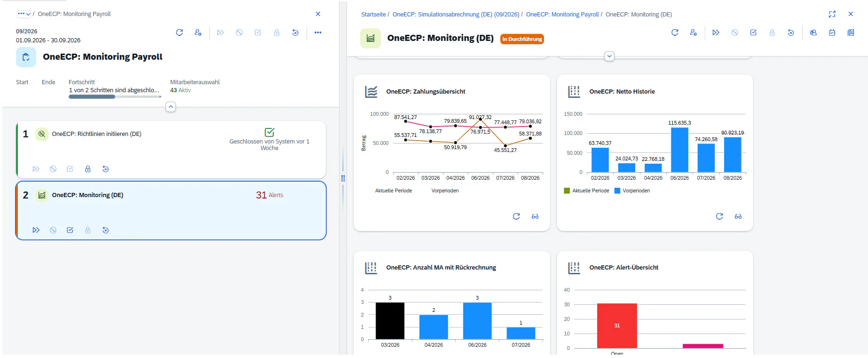Image resolution: width=868 pixels, height=358 pixels.
Task: Open the breadcrumb ellipsis dropdown in left panel
Action: pyautogui.click(x=24, y=14)
